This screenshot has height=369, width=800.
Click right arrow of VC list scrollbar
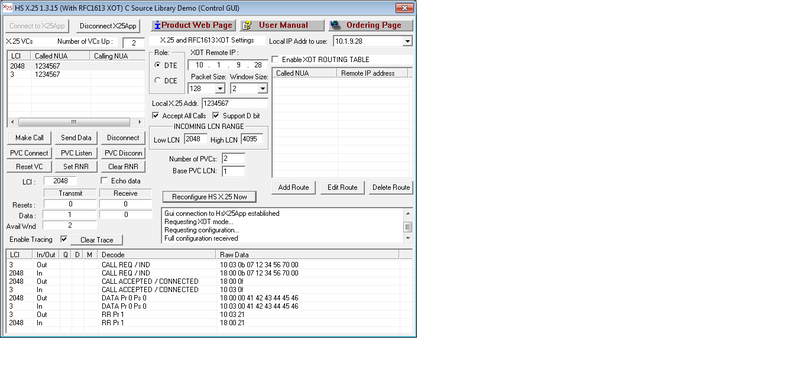pos(140,122)
